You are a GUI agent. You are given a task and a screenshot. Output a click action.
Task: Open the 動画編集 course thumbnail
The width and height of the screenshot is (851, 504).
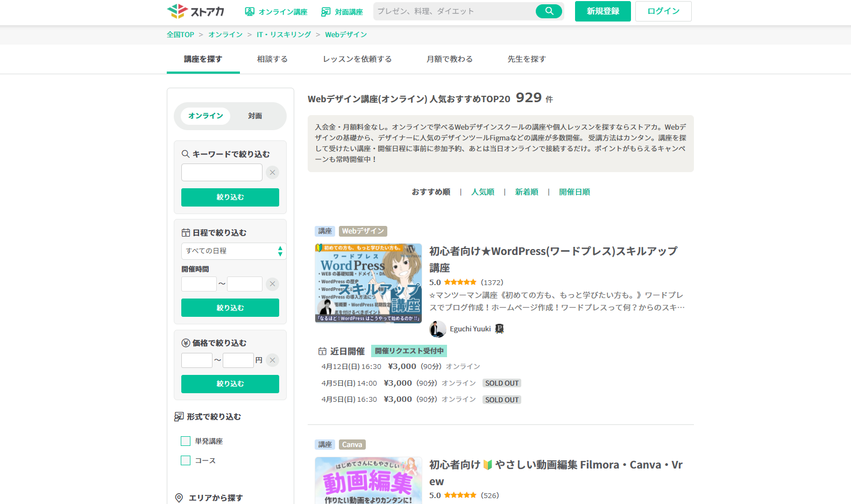point(368,480)
